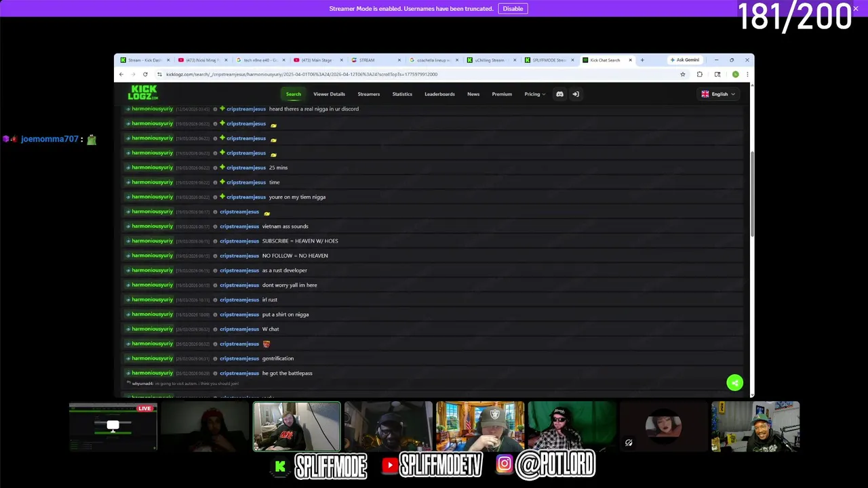The image size is (868, 488).
Task: View site info icon in address bar
Action: point(159,75)
